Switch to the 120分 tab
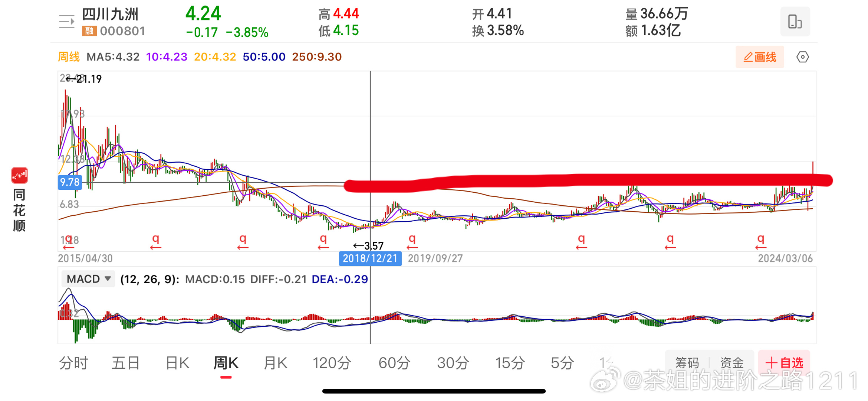Screen dimensions: 868x401 [332, 363]
